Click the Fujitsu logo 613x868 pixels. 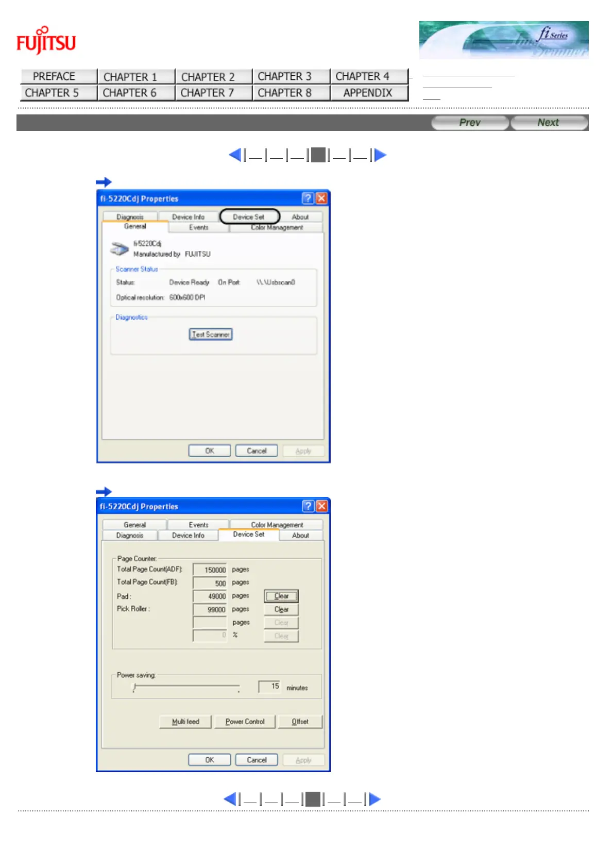click(46, 40)
